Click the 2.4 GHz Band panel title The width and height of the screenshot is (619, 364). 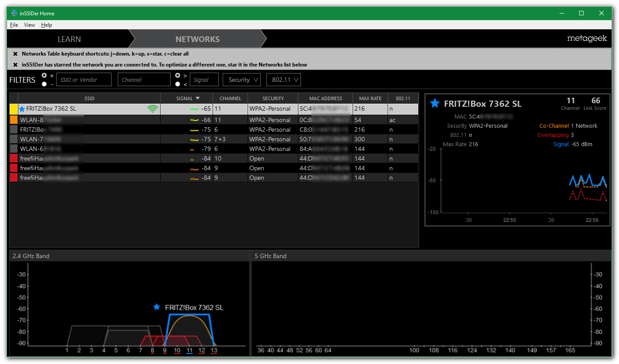(31, 256)
